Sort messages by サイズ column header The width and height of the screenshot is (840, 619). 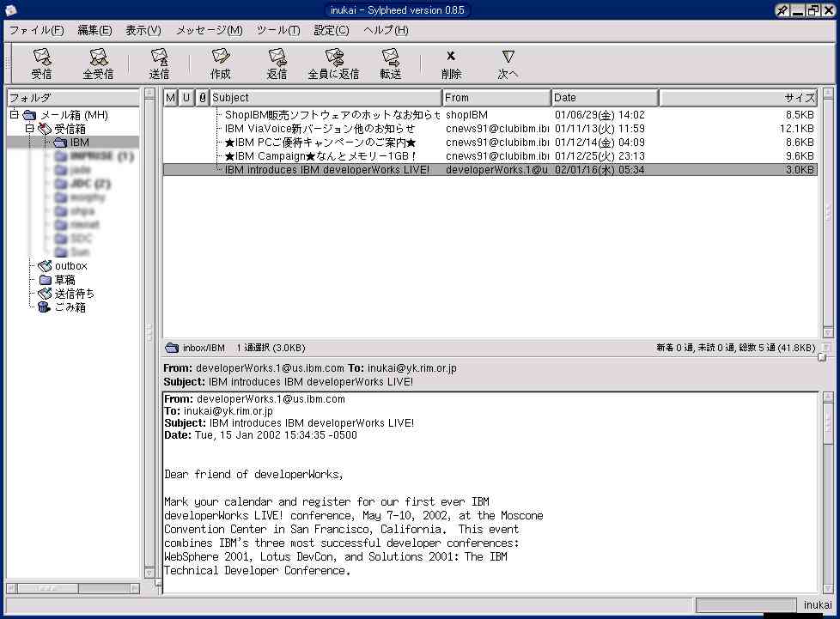click(x=738, y=98)
